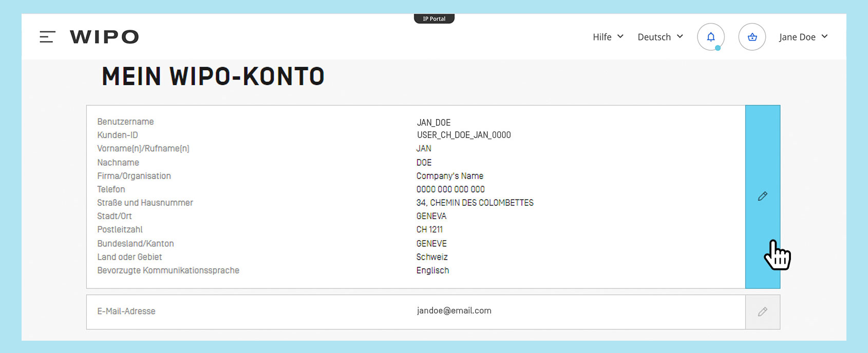Screen dimensions: 868x353
Task: Click the IP Portal tab label
Action: [434, 19]
